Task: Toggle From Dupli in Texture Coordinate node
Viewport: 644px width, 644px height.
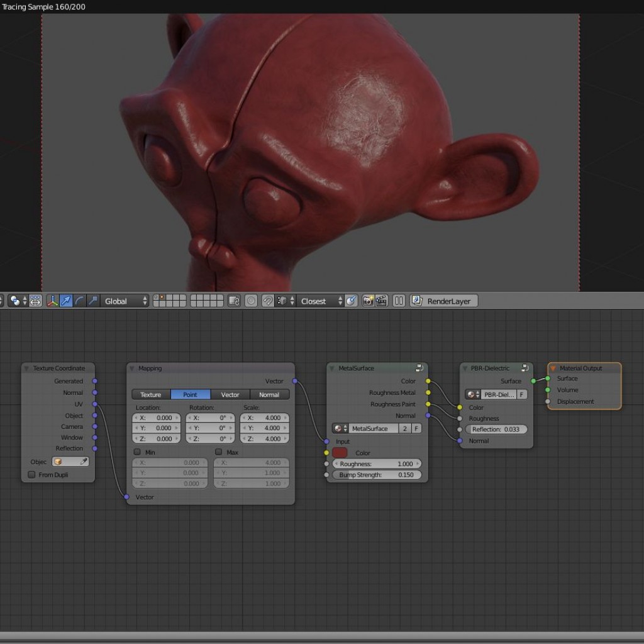Action: pyautogui.click(x=31, y=474)
